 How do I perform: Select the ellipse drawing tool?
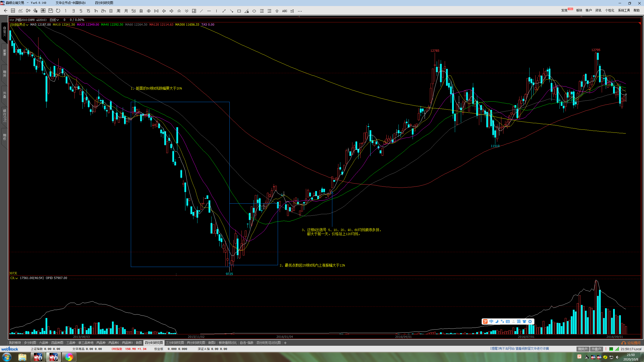[x=254, y=11]
